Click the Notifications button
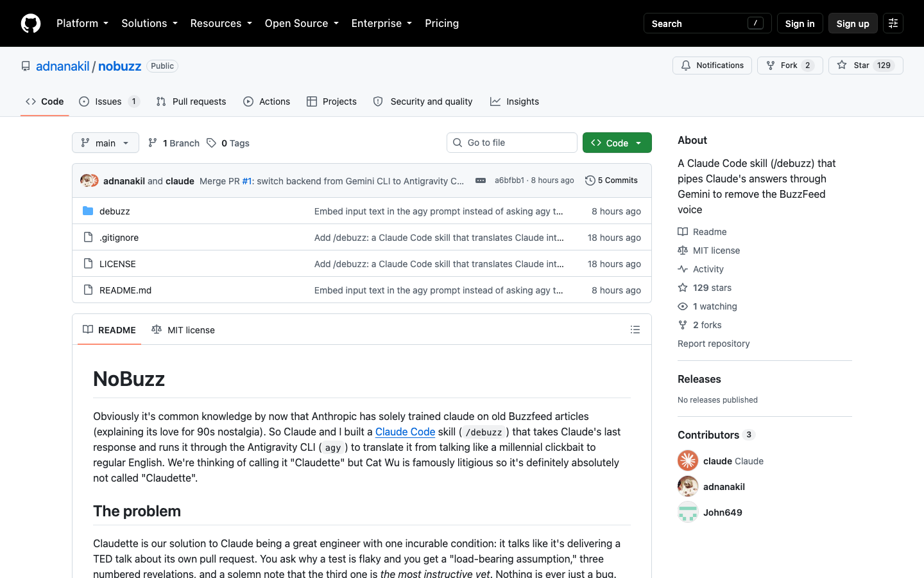This screenshot has height=578, width=924. coord(712,66)
